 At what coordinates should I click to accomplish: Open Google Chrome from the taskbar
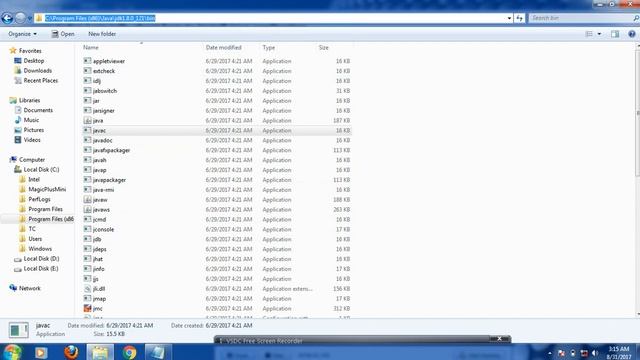pyautogui.click(x=129, y=352)
